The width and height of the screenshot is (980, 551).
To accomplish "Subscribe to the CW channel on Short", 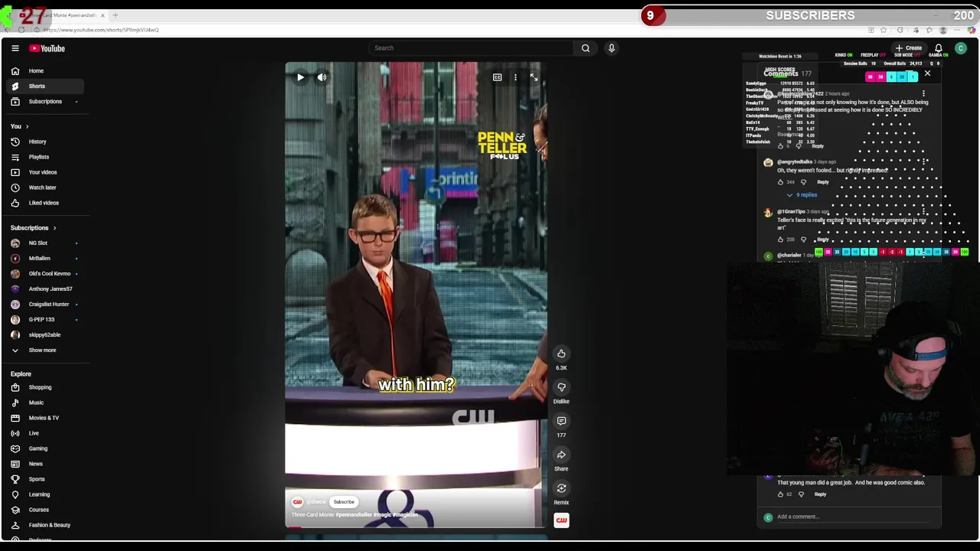I will [x=344, y=502].
